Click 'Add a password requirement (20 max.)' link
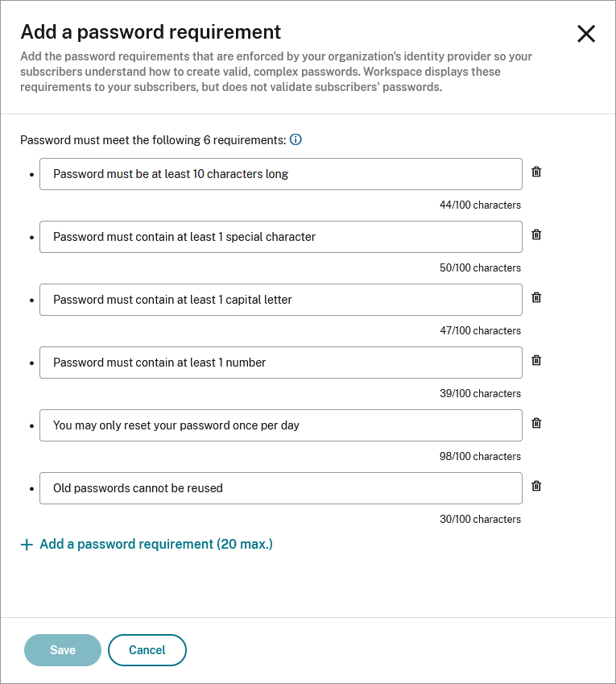This screenshot has height=684, width=616. 156,545
